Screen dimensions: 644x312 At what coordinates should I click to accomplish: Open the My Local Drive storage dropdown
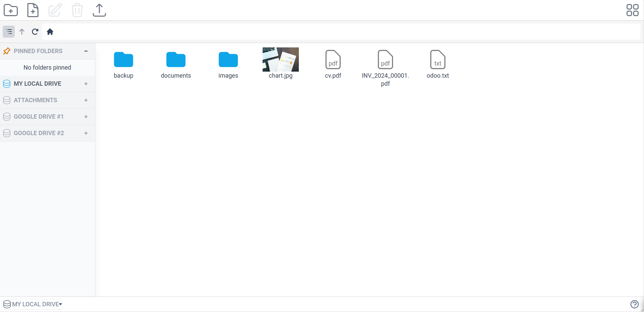click(x=33, y=304)
